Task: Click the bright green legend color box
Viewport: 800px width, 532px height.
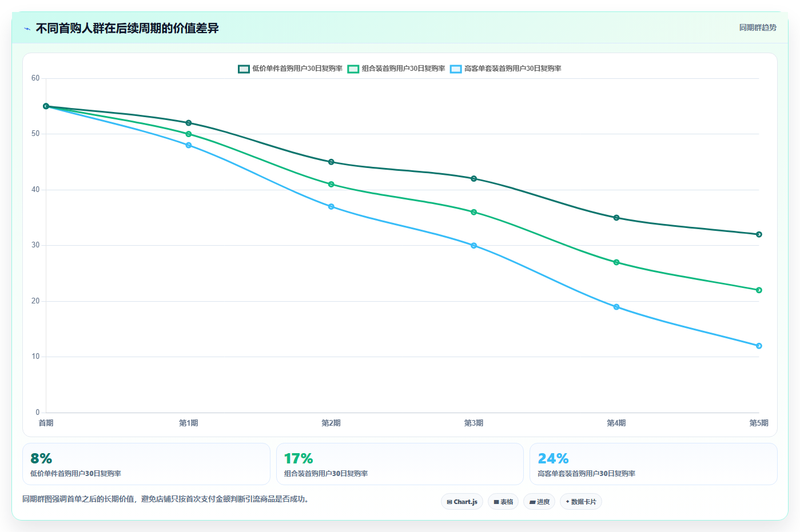Action: point(353,69)
